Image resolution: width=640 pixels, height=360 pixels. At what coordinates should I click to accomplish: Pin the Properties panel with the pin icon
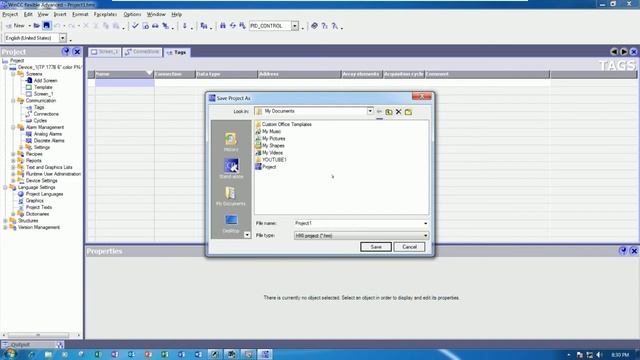coord(623,251)
